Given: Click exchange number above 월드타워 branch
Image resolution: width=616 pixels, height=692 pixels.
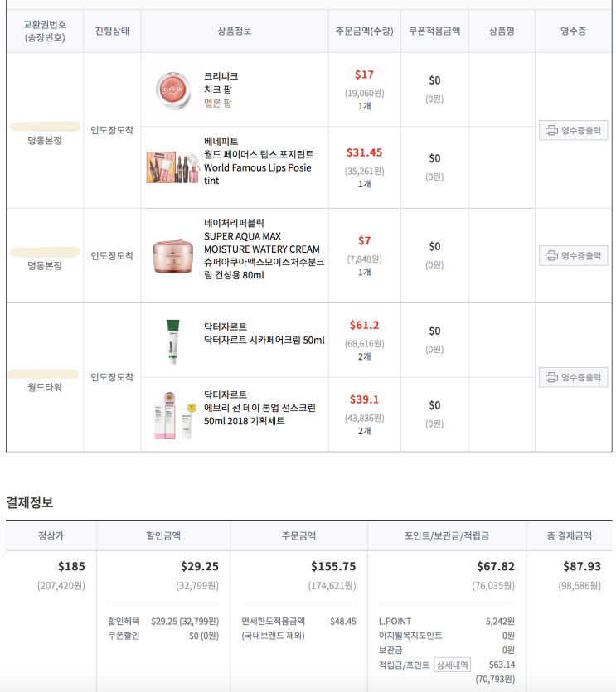Looking at the screenshot, I should coord(44,375).
